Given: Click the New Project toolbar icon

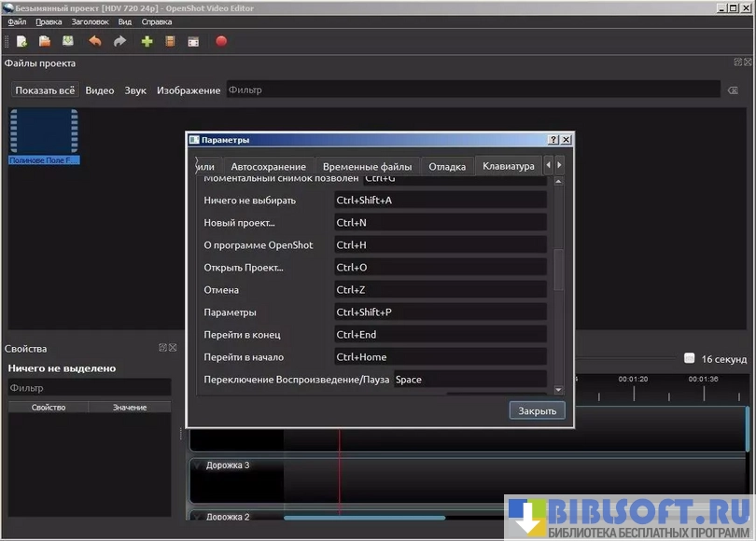Looking at the screenshot, I should coord(21,41).
